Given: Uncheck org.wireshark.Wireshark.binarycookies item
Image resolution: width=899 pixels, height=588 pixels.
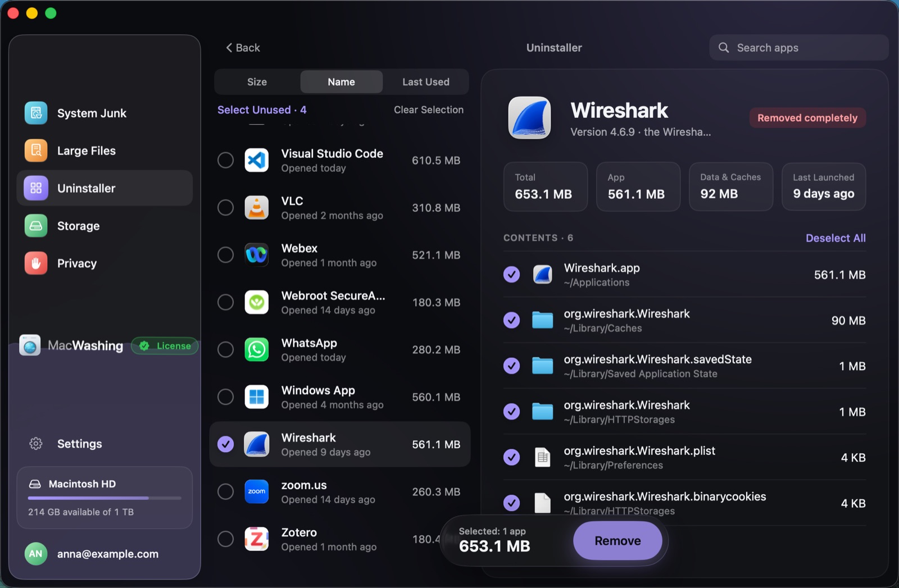Looking at the screenshot, I should [x=511, y=503].
